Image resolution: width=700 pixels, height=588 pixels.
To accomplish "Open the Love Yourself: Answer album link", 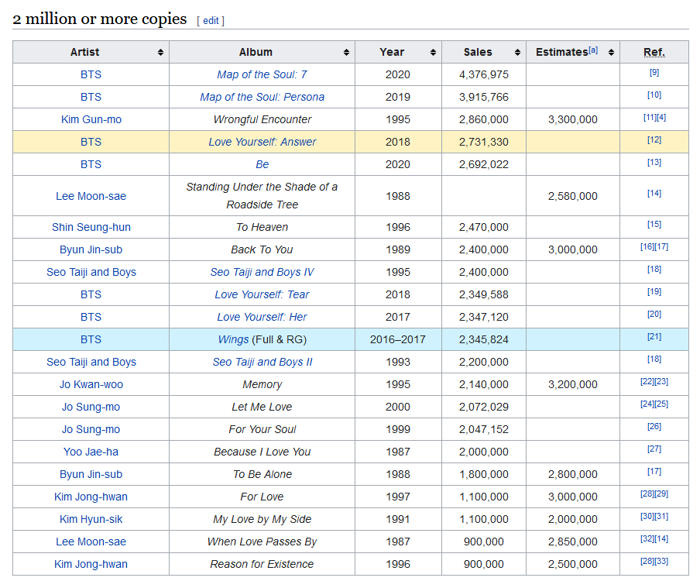I will (x=262, y=142).
